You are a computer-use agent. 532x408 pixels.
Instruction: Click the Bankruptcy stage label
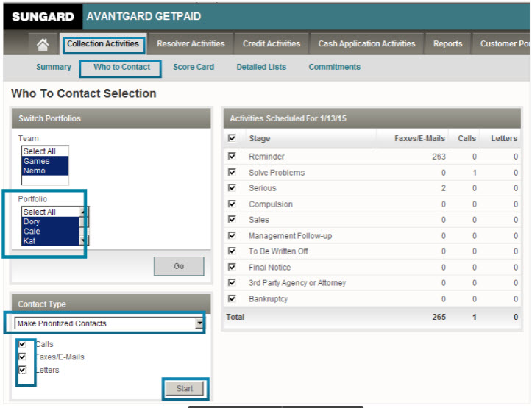point(268,299)
